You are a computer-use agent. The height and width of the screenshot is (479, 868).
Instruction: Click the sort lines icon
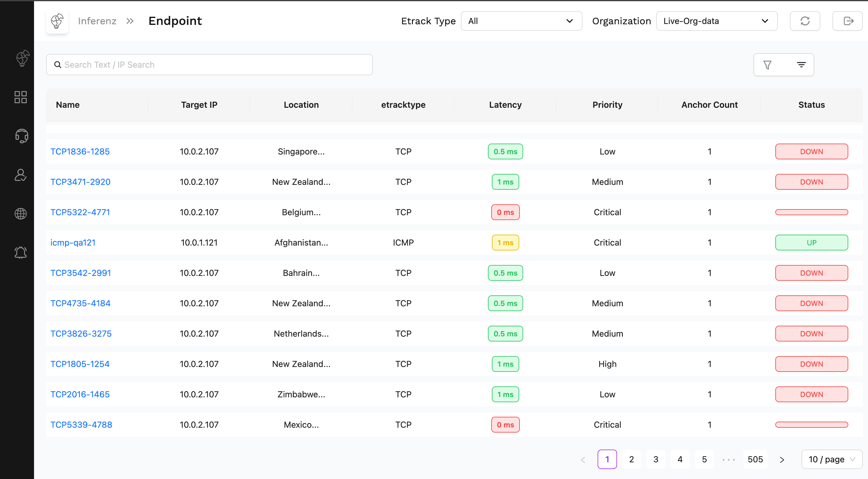(801, 65)
